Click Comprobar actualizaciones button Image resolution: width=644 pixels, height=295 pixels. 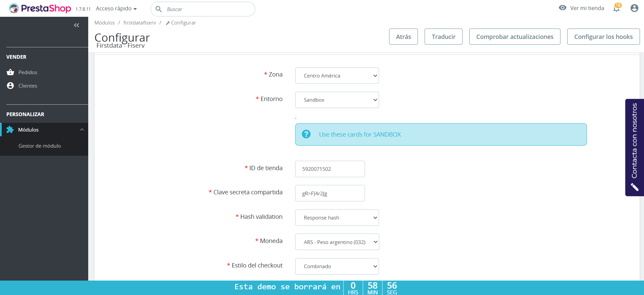click(515, 37)
